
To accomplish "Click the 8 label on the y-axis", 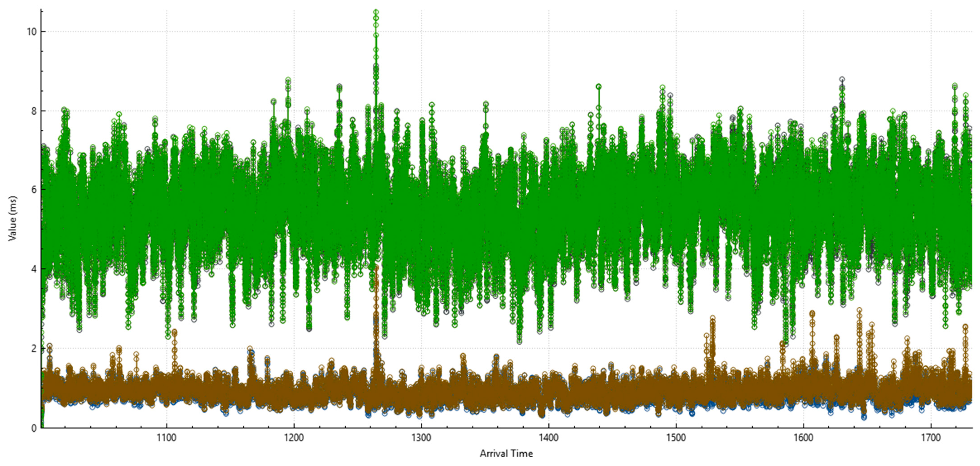I will [34, 111].
